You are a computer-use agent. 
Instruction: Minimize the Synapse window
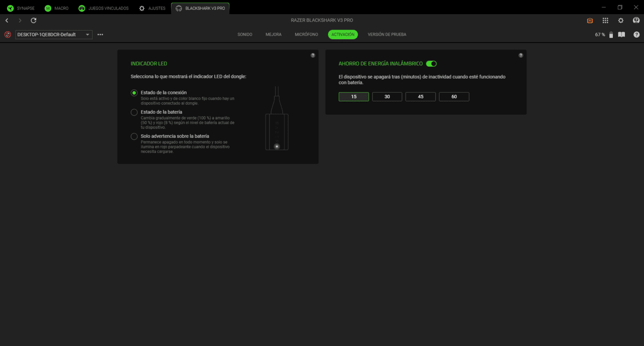[604, 7]
